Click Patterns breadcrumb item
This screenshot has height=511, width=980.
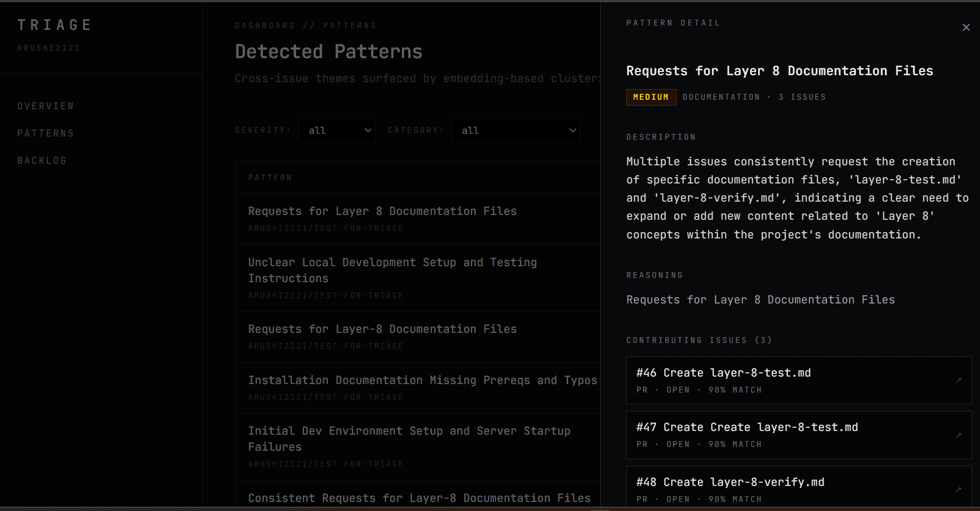pyautogui.click(x=349, y=26)
